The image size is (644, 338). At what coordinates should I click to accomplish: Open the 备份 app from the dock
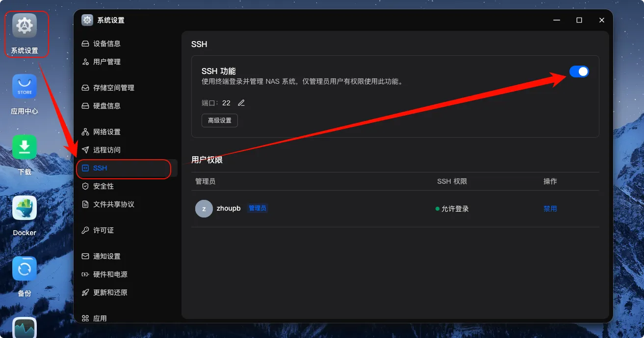24,268
